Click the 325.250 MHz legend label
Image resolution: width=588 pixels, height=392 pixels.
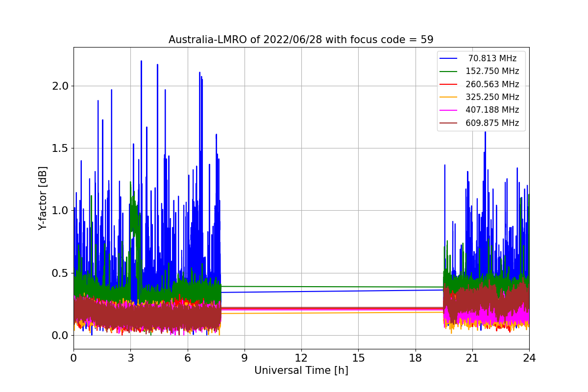pos(492,97)
